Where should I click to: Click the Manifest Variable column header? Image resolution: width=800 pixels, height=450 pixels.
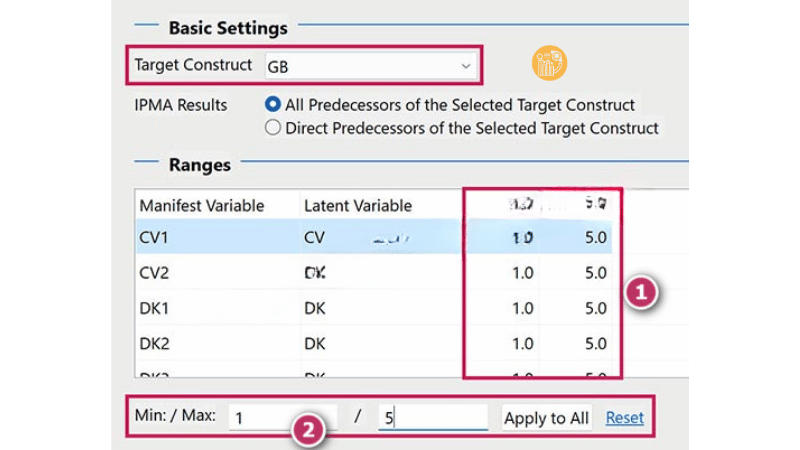pos(202,205)
